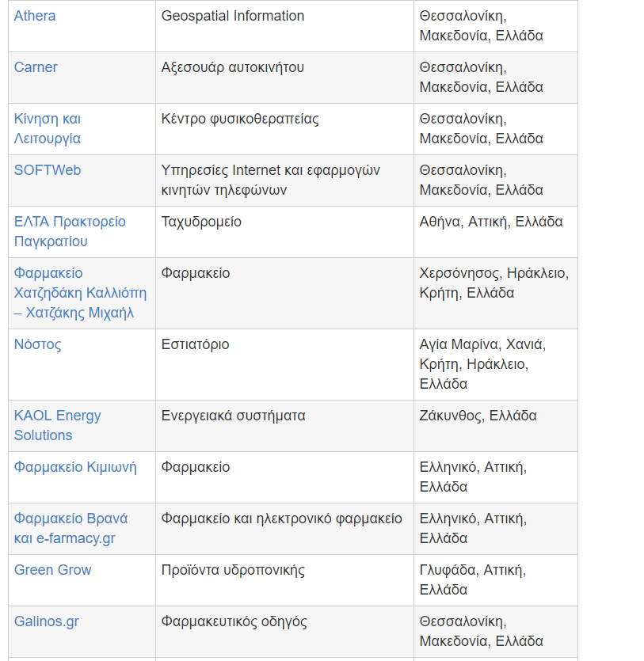Select the Φαρμακείο Κιμωνή link

75,467
